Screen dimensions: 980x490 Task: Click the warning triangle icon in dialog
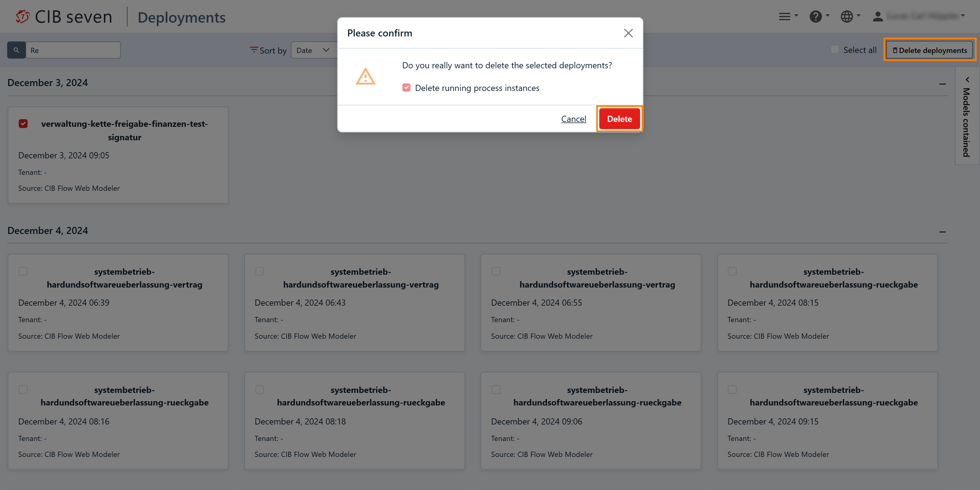click(x=365, y=77)
